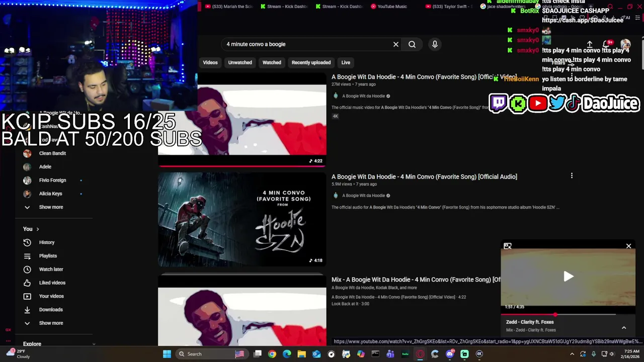Collapse the Explore section chevron
The height and width of the screenshot is (362, 644).
coord(94,344)
